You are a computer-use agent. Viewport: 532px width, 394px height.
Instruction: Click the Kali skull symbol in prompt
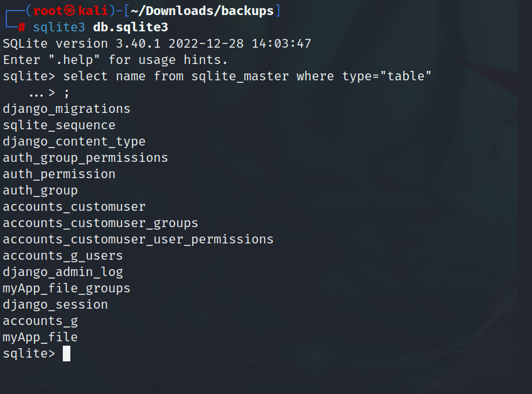(70, 11)
